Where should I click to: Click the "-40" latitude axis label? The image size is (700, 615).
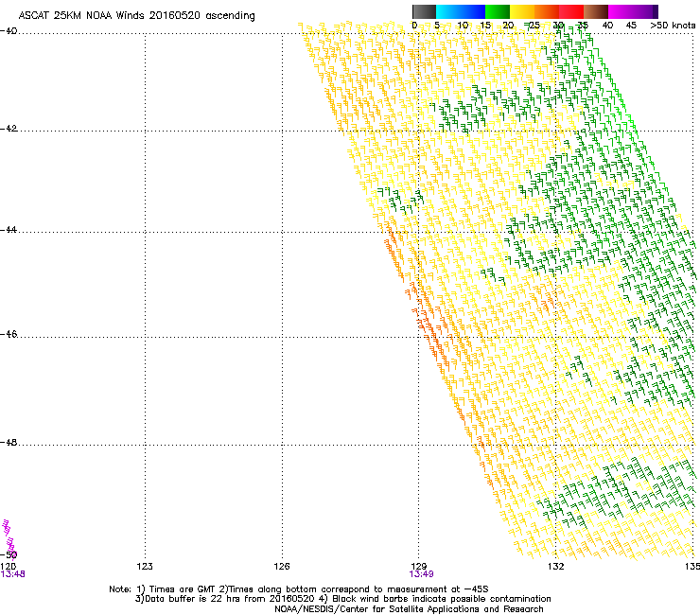tap(9, 31)
